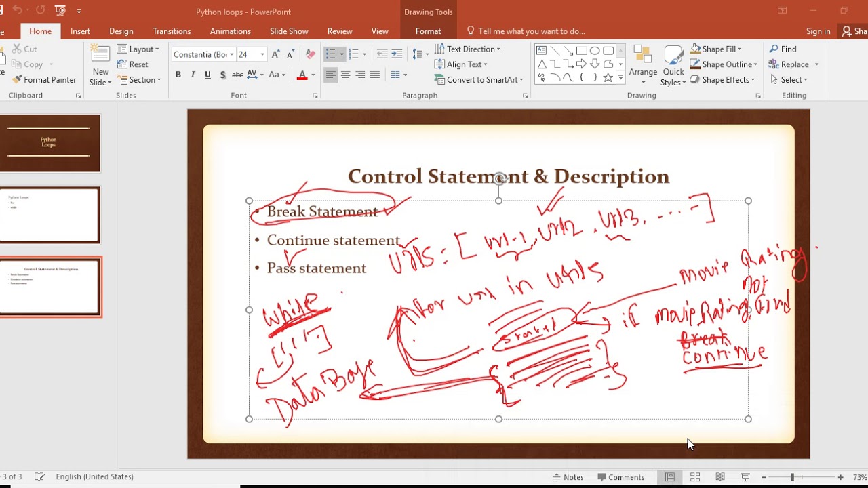Click the Arrange button
The width and height of the screenshot is (868, 488).
click(643, 66)
